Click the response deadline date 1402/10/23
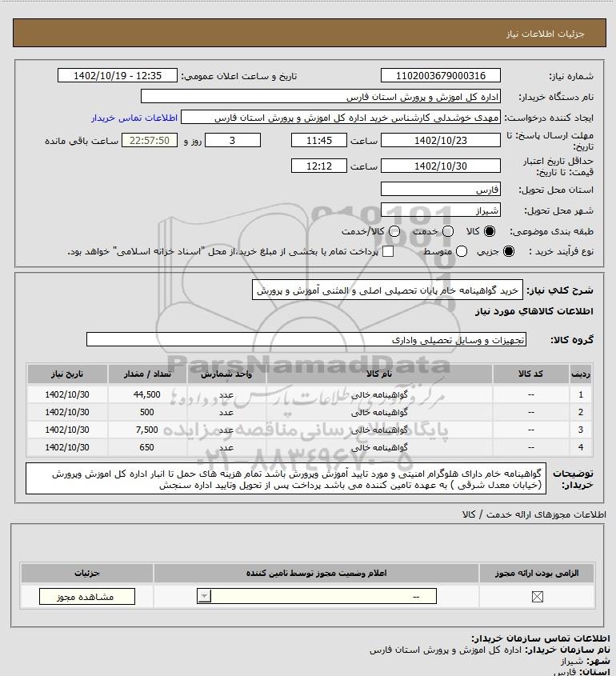The image size is (616, 676). pyautogui.click(x=441, y=140)
